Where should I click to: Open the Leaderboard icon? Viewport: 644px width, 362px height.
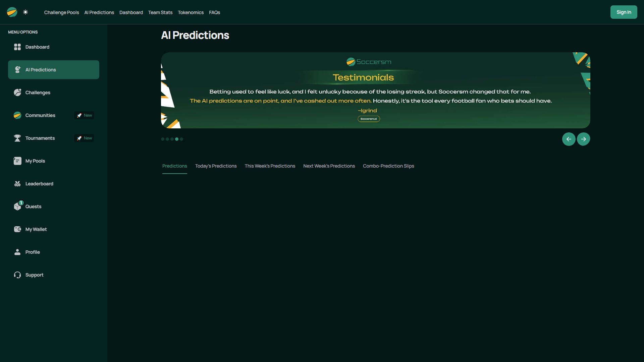17,184
